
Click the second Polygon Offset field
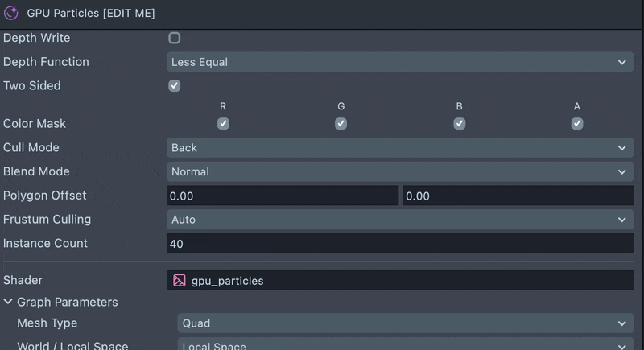[x=518, y=196]
